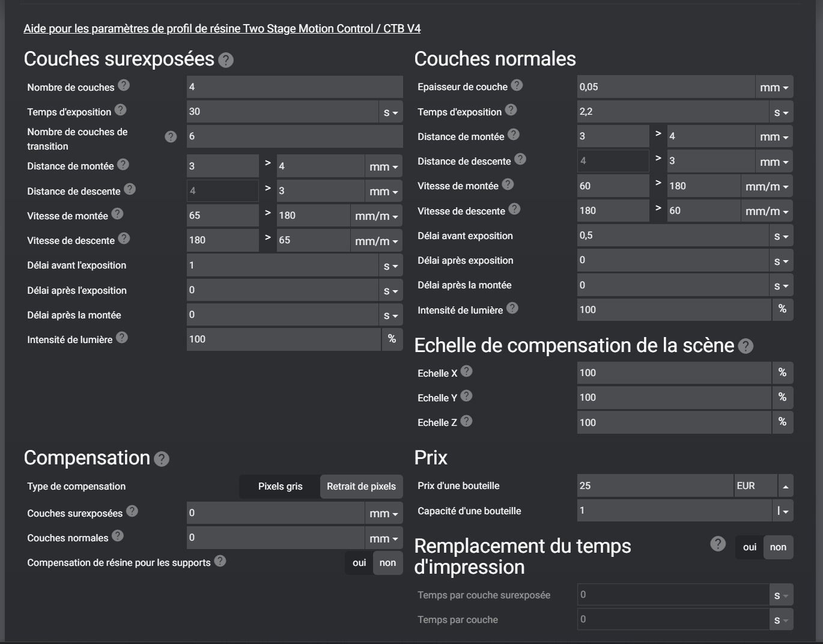
Task: Show help for normales Vitesse de descente
Action: tap(514, 209)
